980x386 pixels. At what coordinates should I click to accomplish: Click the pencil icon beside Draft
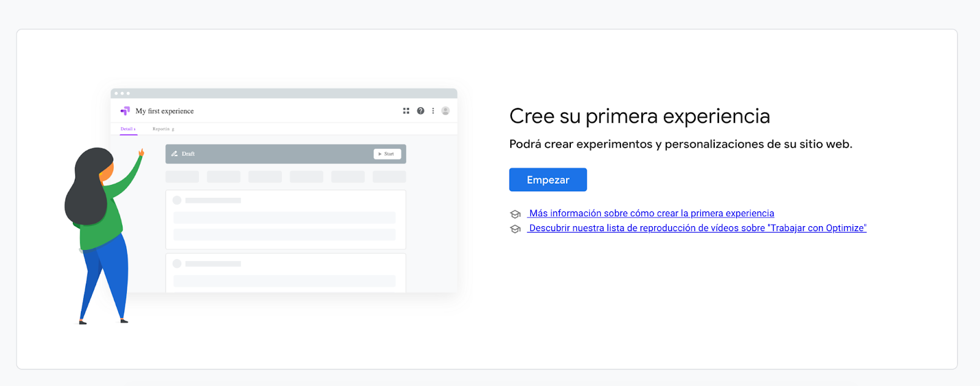[x=175, y=154]
